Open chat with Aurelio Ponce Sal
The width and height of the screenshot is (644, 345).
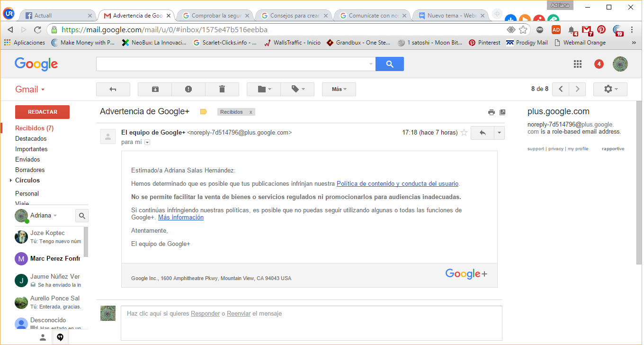[x=47, y=302]
